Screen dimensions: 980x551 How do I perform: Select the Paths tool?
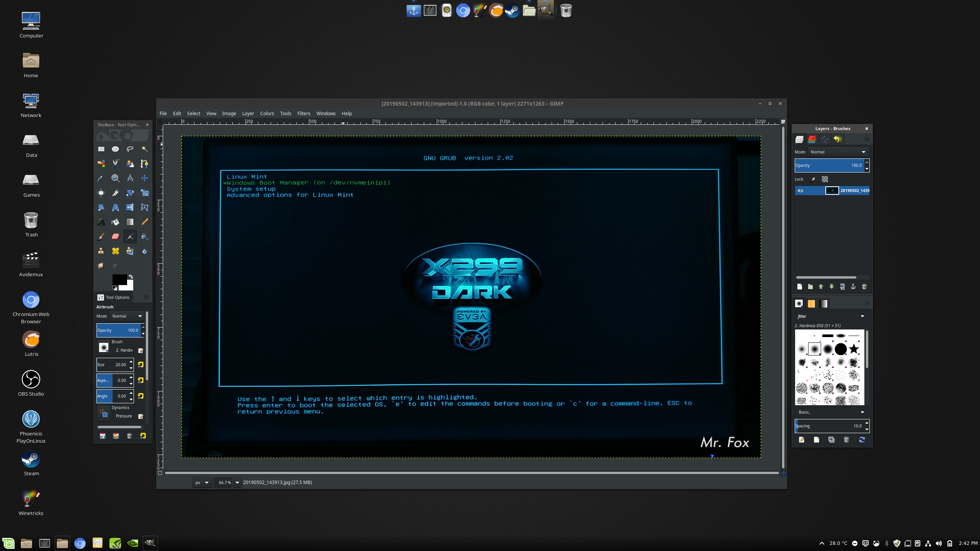[144, 164]
